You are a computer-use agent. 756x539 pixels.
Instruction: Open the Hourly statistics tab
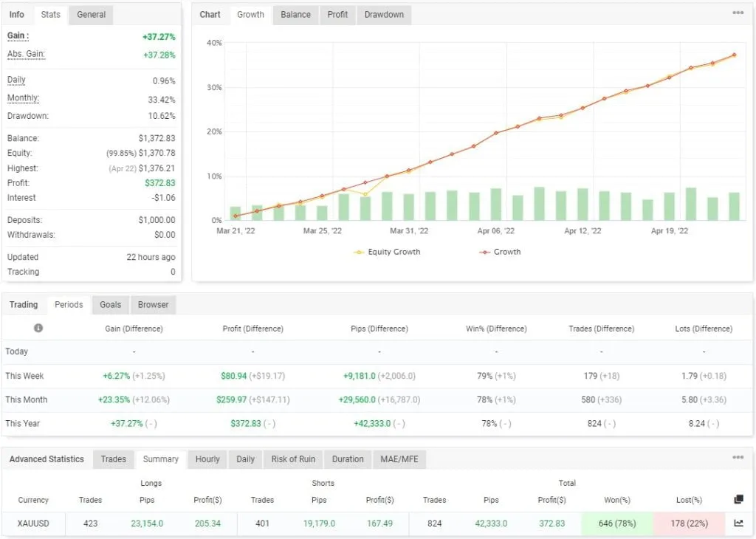tap(207, 459)
